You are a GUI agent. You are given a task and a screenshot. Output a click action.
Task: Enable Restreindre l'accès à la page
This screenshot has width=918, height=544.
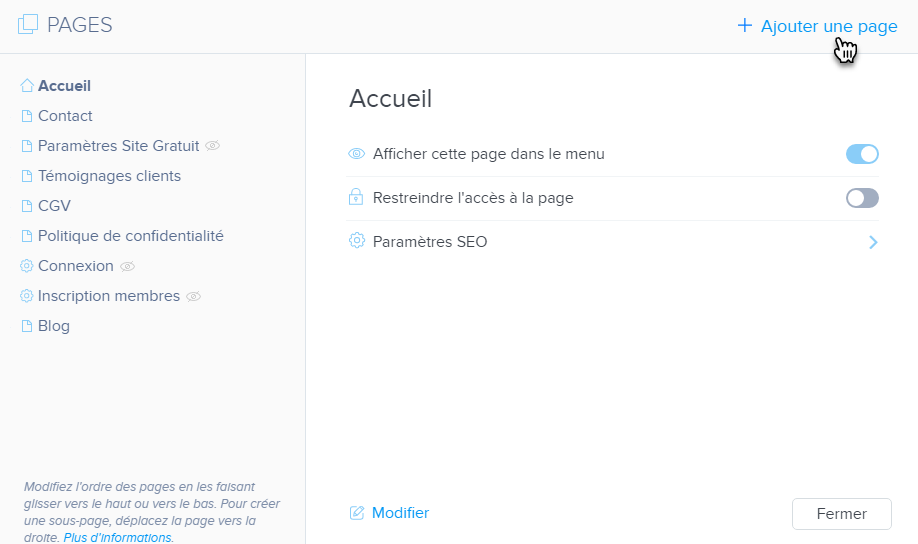[x=862, y=198]
